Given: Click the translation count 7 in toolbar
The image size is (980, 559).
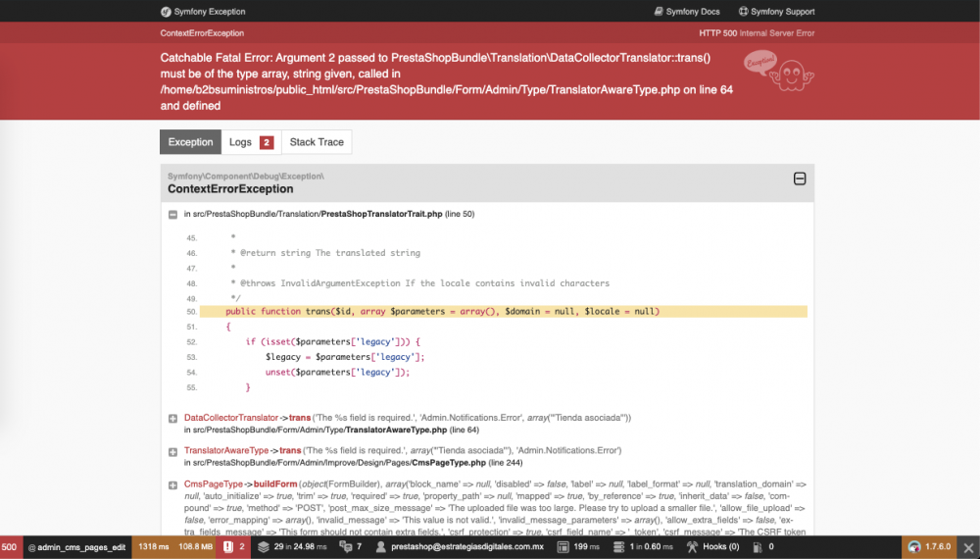Looking at the screenshot, I should click(359, 546).
